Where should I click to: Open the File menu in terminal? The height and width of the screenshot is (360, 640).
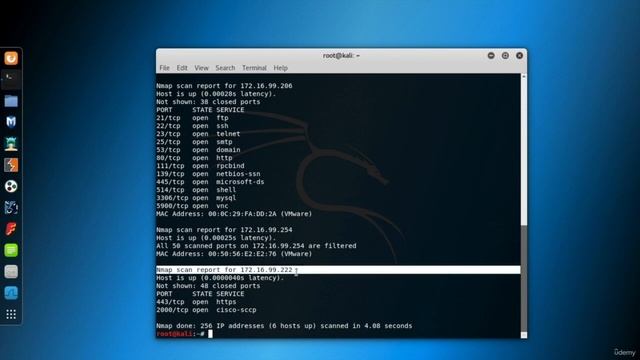click(164, 68)
